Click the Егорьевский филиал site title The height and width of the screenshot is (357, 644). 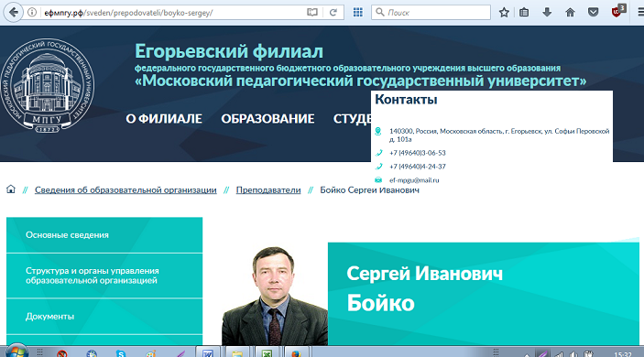[229, 51]
